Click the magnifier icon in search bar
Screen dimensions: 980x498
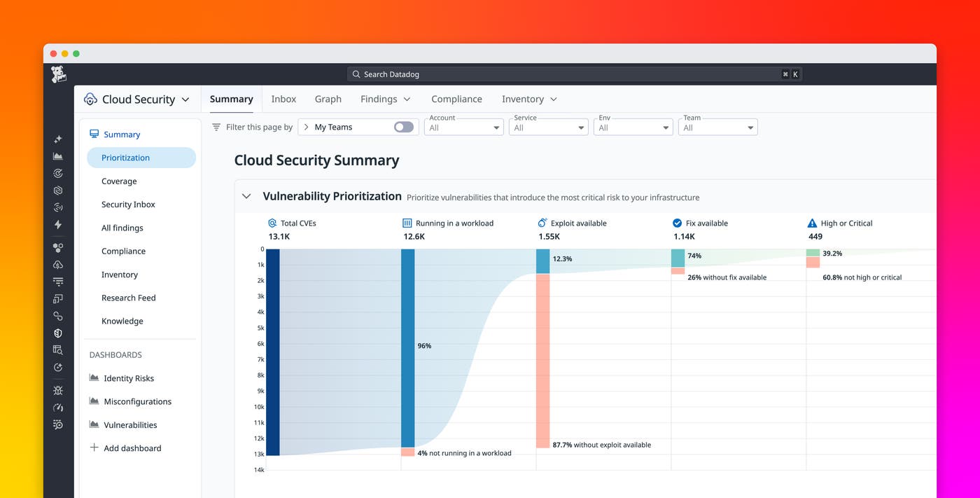[x=356, y=74]
